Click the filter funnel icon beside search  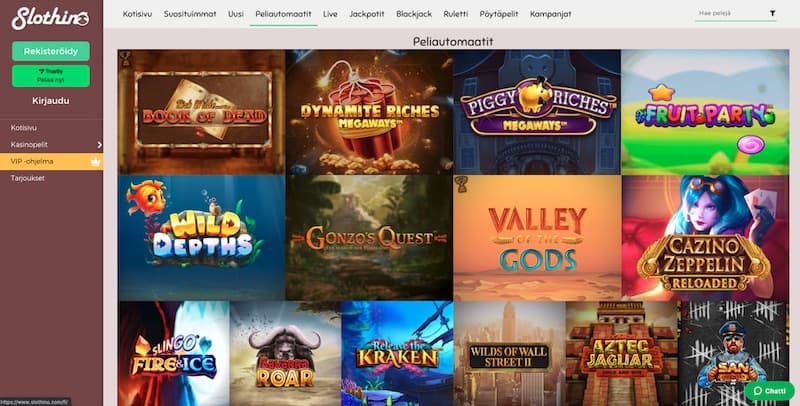(x=772, y=13)
